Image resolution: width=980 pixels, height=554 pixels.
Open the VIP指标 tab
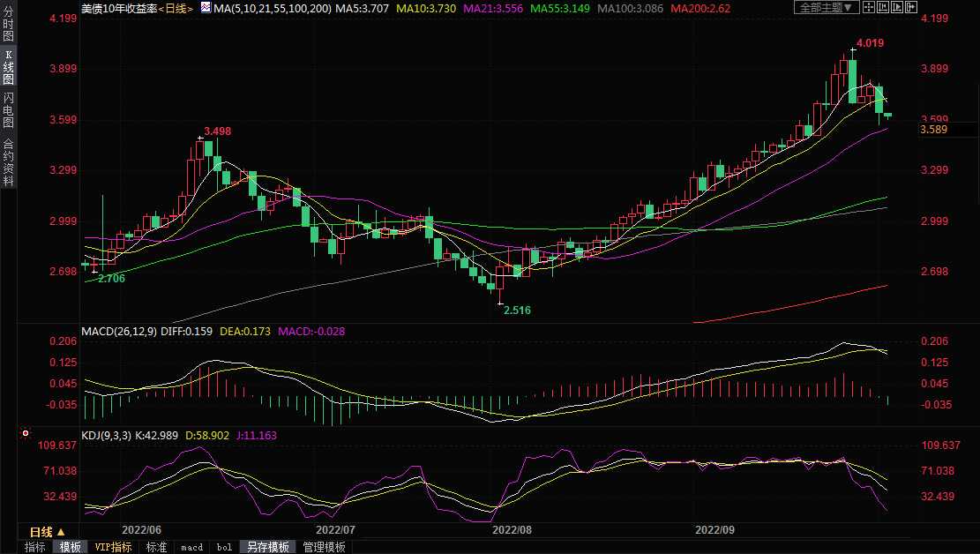point(113,547)
